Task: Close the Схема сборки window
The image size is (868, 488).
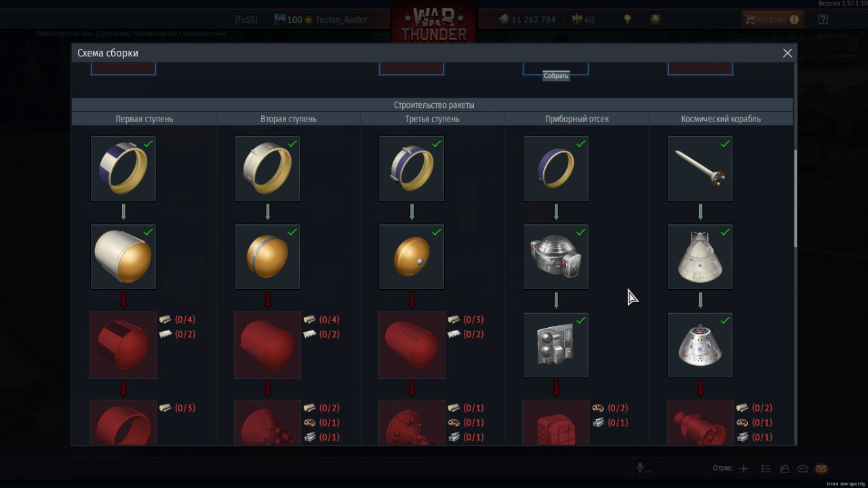Action: pyautogui.click(x=787, y=53)
